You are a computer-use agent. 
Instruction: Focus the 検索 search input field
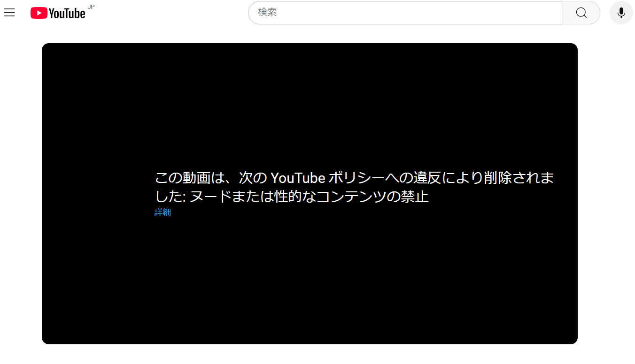[x=405, y=13]
